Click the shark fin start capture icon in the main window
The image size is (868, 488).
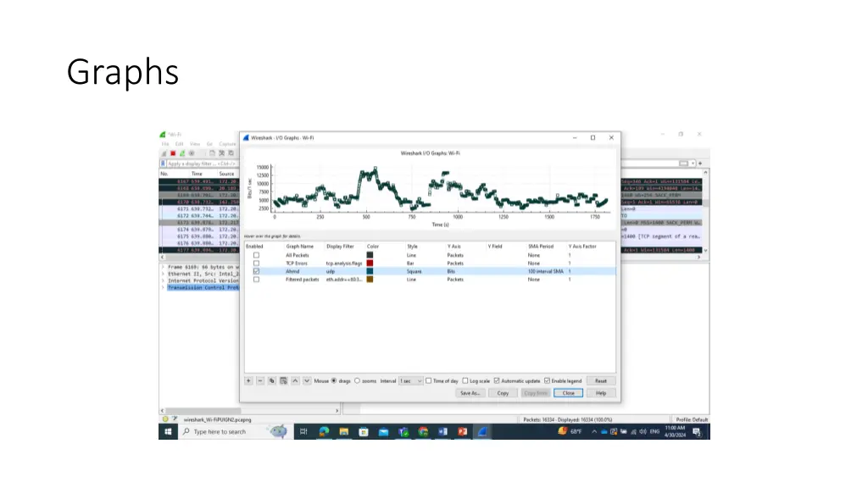[164, 153]
